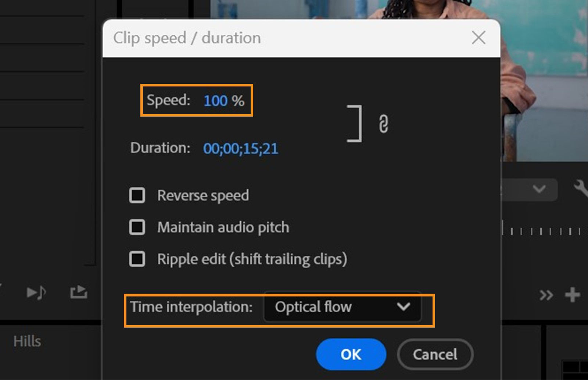Image resolution: width=588 pixels, height=380 pixels.
Task: Confirm the speed change with OK
Action: click(x=351, y=354)
